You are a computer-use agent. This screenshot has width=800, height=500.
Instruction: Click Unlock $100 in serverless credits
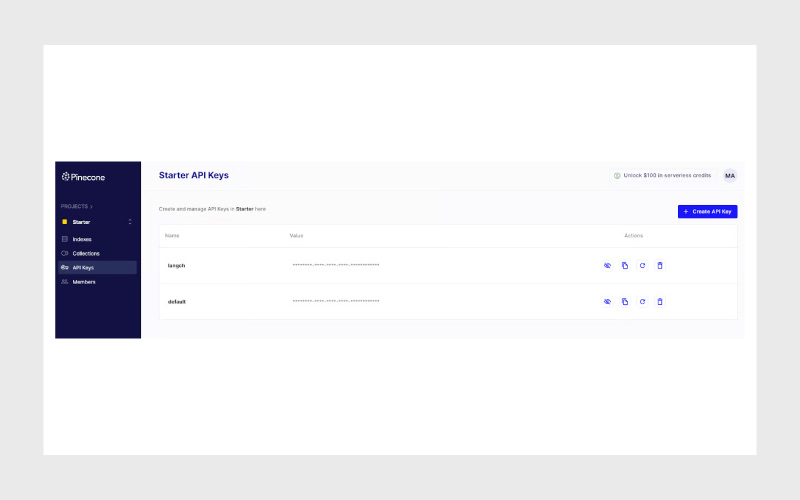(662, 175)
